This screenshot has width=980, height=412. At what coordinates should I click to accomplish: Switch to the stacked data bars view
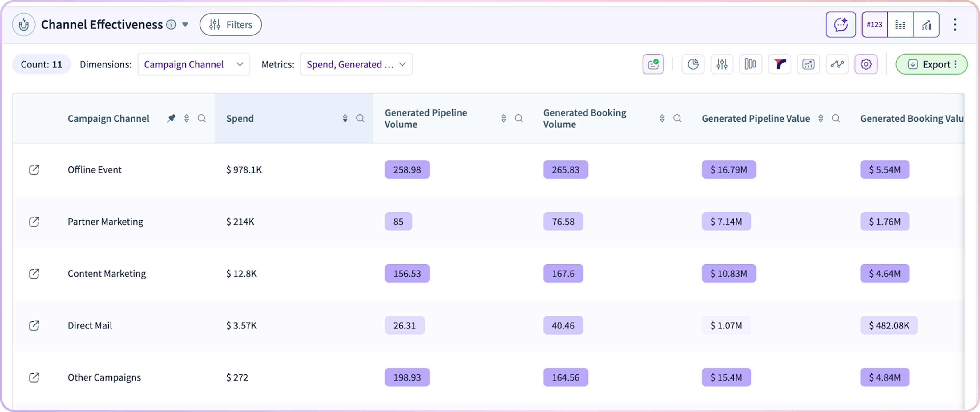click(900, 25)
